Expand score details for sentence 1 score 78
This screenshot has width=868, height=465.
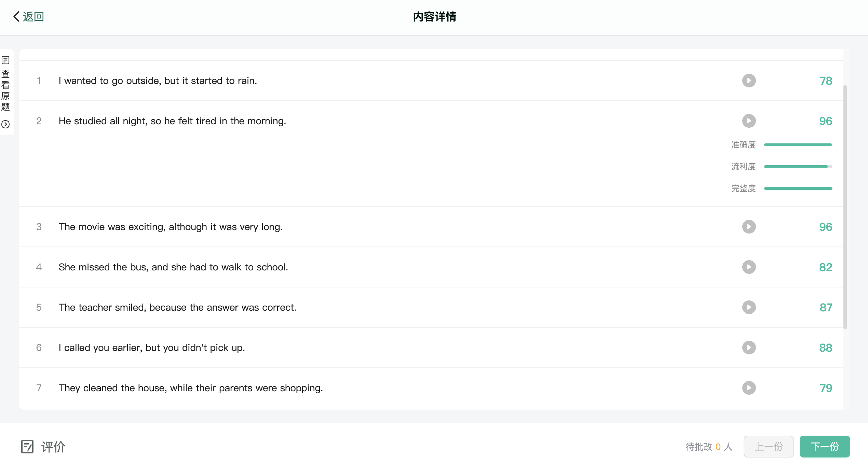(x=826, y=81)
